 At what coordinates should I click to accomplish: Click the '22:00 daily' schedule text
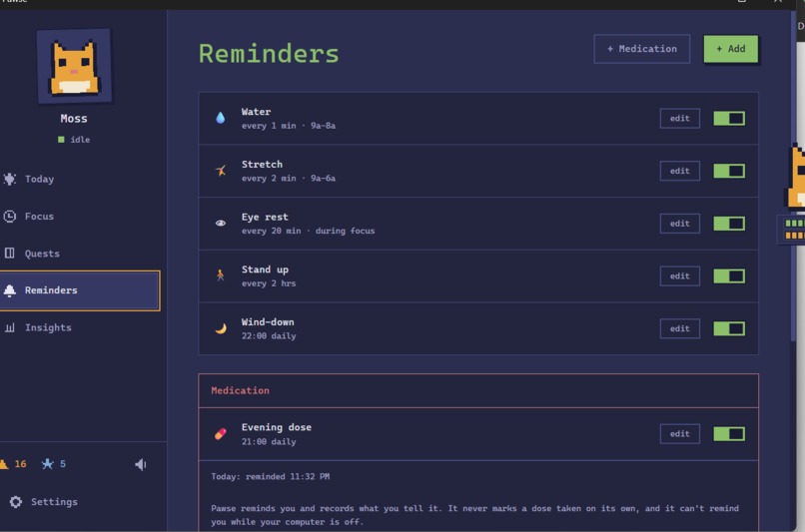tap(269, 336)
